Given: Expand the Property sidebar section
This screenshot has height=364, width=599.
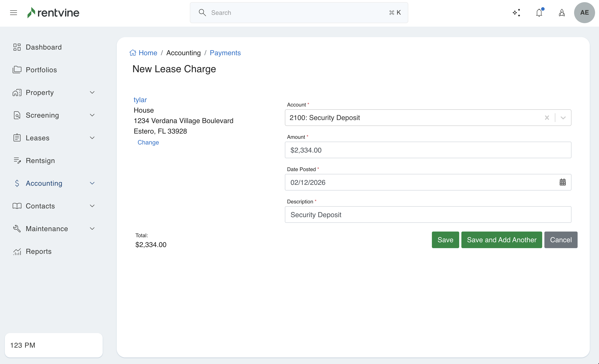Looking at the screenshot, I should [x=92, y=93].
